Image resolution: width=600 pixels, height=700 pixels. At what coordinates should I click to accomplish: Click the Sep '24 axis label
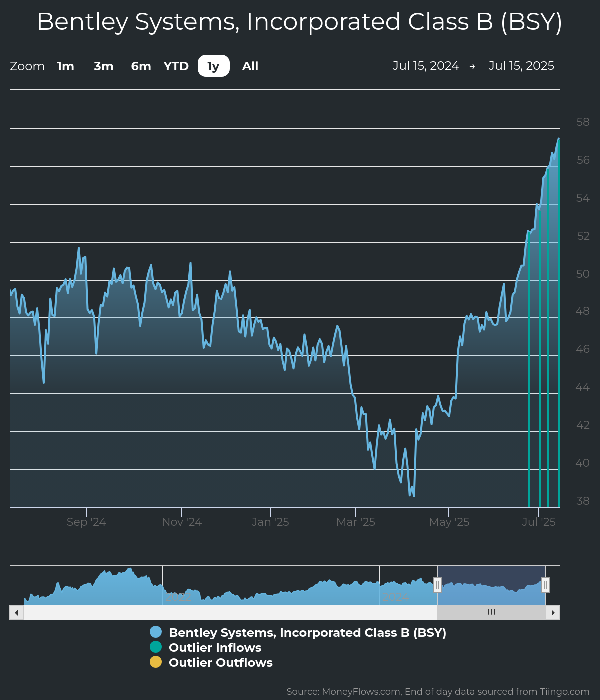86,522
